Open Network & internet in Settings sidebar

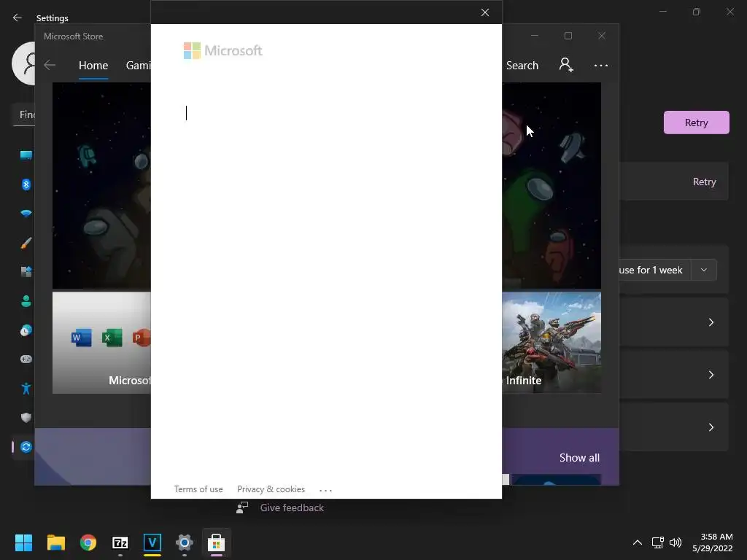tap(26, 214)
